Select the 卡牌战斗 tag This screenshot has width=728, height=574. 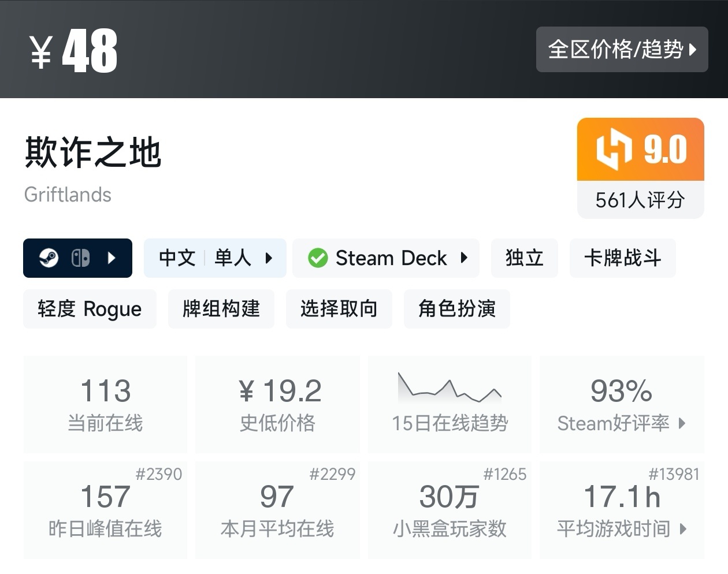622,258
